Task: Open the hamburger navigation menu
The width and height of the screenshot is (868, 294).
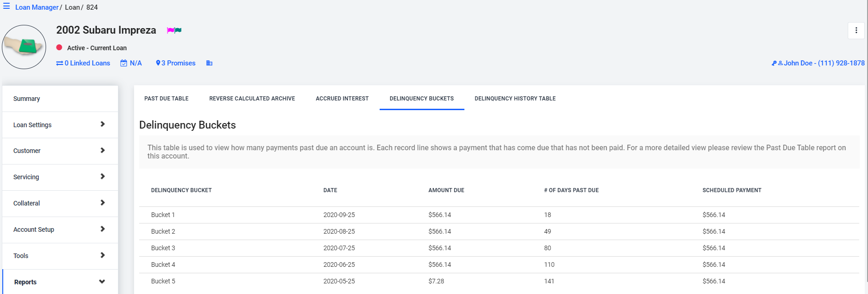Action: pyautogui.click(x=6, y=6)
